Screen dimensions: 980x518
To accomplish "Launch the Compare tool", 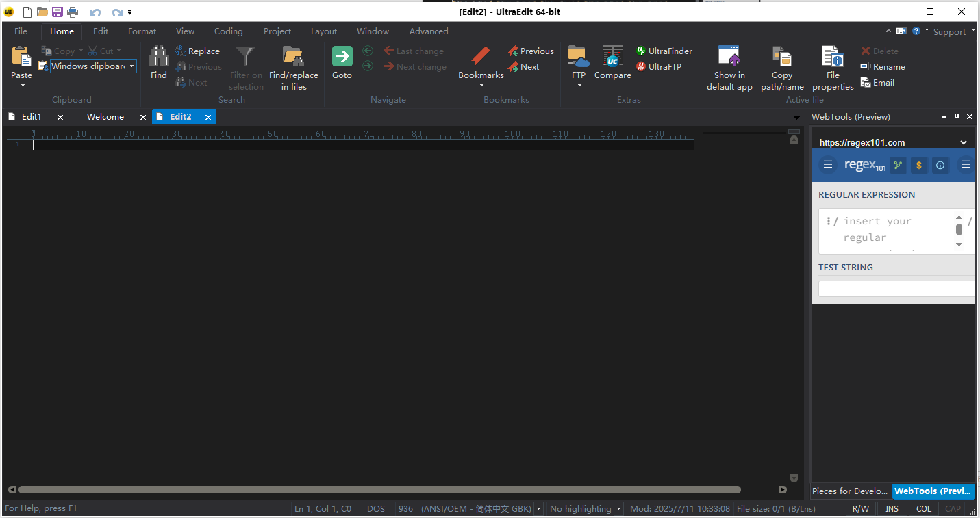I will coord(612,57).
